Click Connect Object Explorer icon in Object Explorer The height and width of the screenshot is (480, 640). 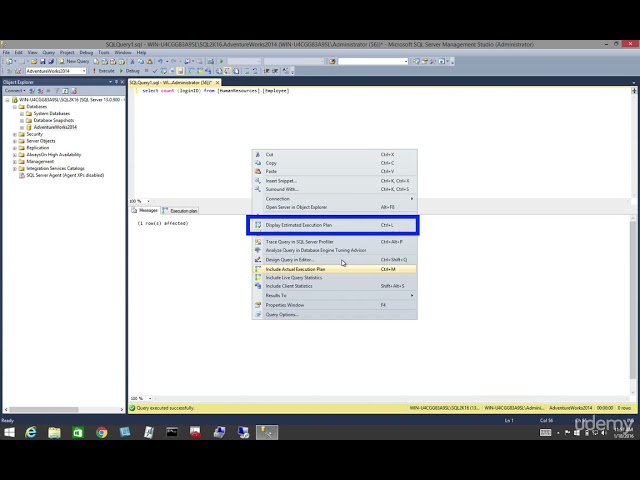(32, 91)
